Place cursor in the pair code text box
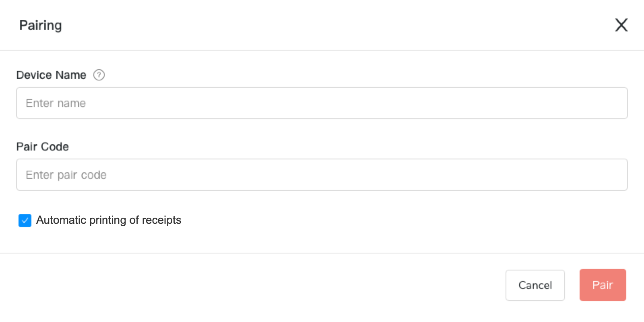The width and height of the screenshot is (644, 322). pos(322,175)
